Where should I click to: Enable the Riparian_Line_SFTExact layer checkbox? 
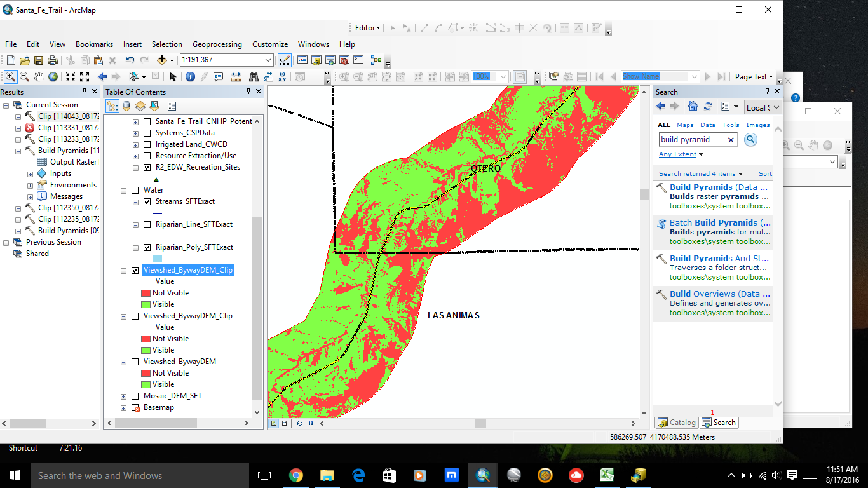pos(147,224)
